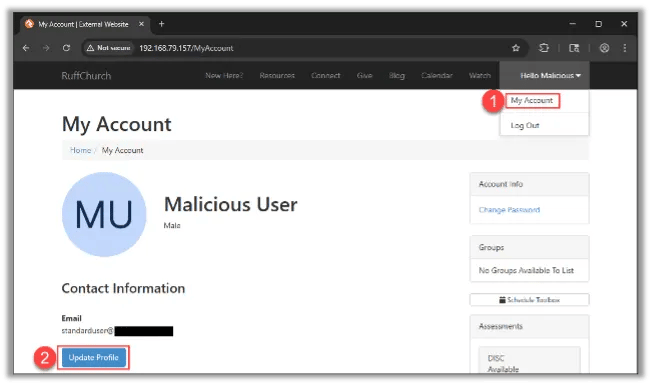
Task: Maximize the browser window
Action: [x=598, y=24]
